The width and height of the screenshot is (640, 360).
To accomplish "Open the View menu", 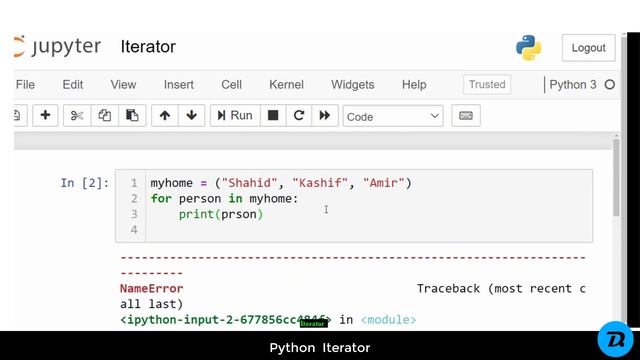I will point(123,84).
